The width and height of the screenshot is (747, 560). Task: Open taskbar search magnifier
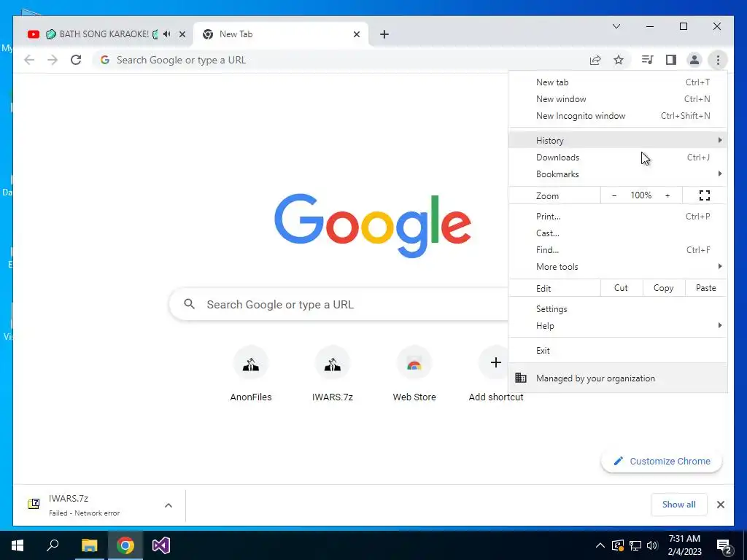click(x=53, y=545)
